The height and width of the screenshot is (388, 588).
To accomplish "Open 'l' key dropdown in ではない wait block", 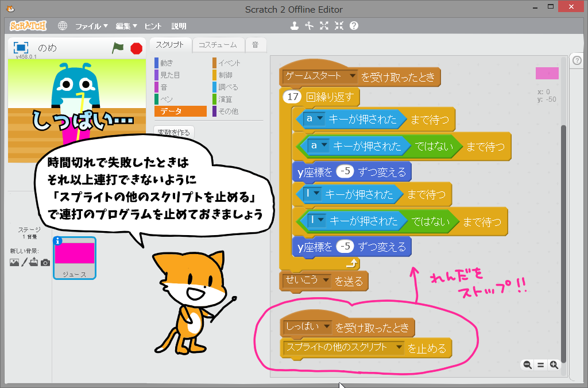I will coord(321,220).
